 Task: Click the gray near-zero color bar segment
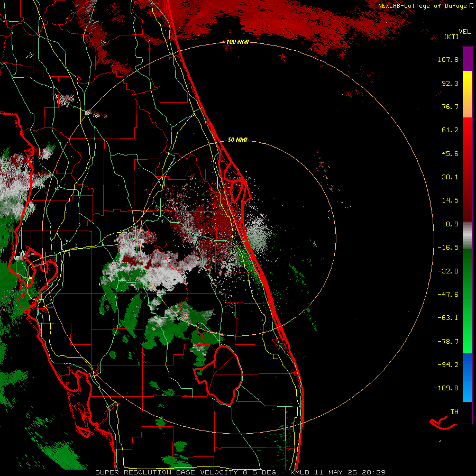tap(467, 235)
